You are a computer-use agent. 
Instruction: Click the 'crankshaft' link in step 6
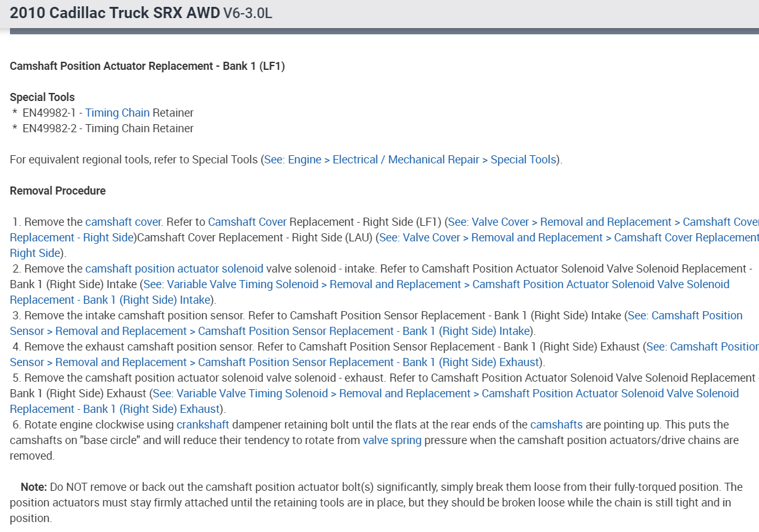point(203,425)
